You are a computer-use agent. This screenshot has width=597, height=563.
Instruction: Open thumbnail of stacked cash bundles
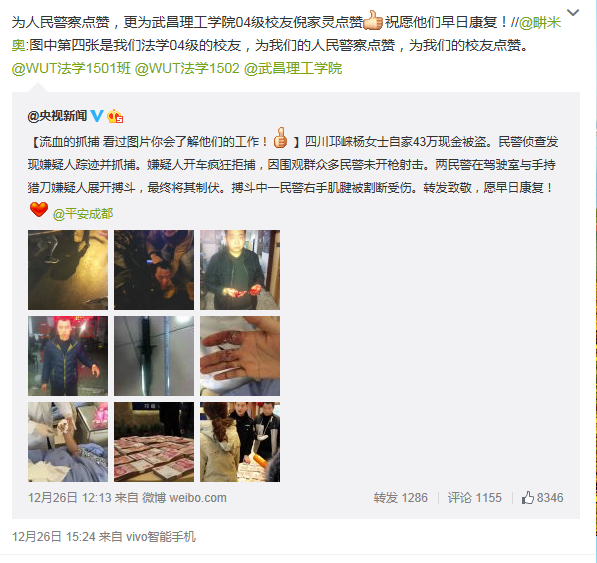click(x=154, y=442)
